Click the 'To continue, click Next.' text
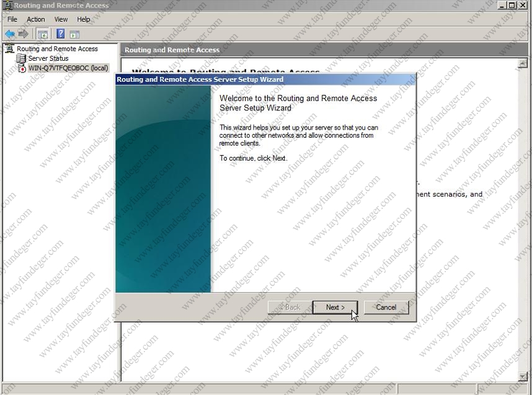The image size is (532, 395). tap(253, 158)
